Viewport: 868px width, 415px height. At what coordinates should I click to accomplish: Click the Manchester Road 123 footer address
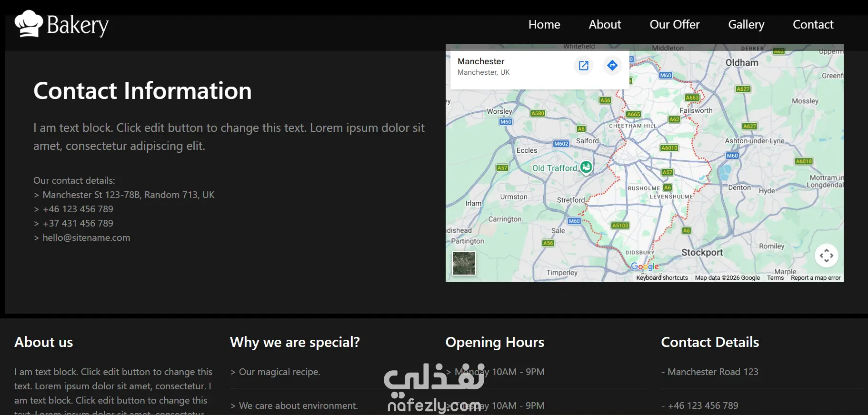713,372
